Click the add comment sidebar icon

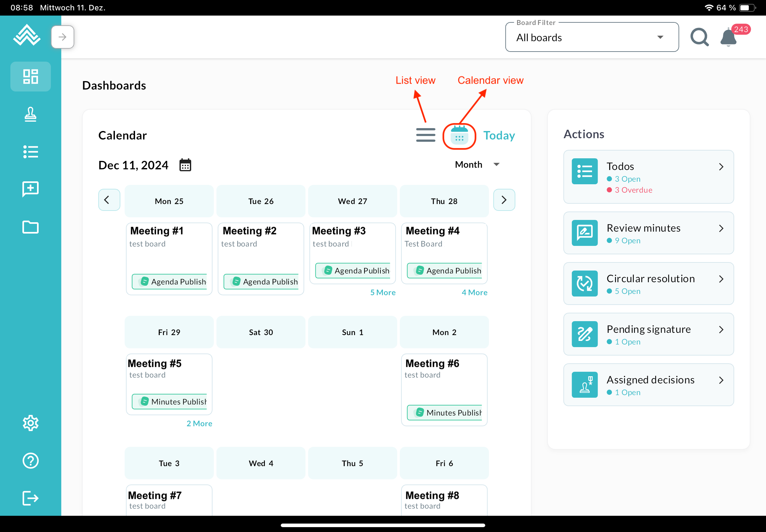pos(30,189)
